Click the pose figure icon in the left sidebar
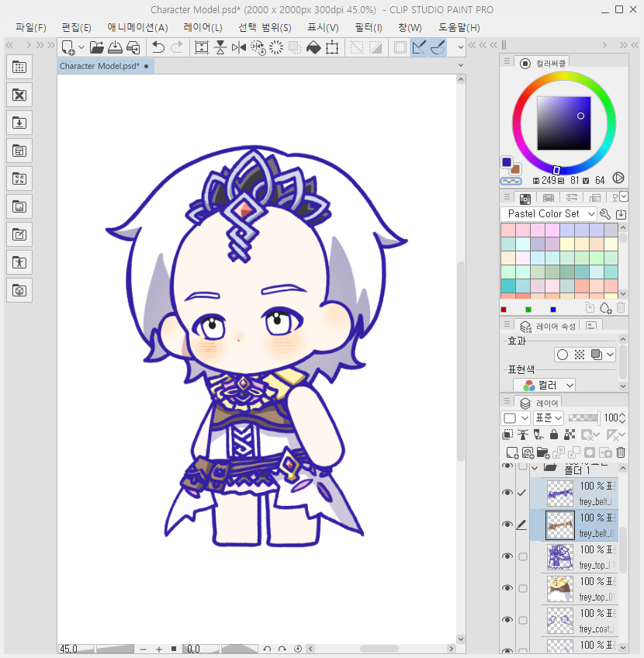 tap(19, 263)
